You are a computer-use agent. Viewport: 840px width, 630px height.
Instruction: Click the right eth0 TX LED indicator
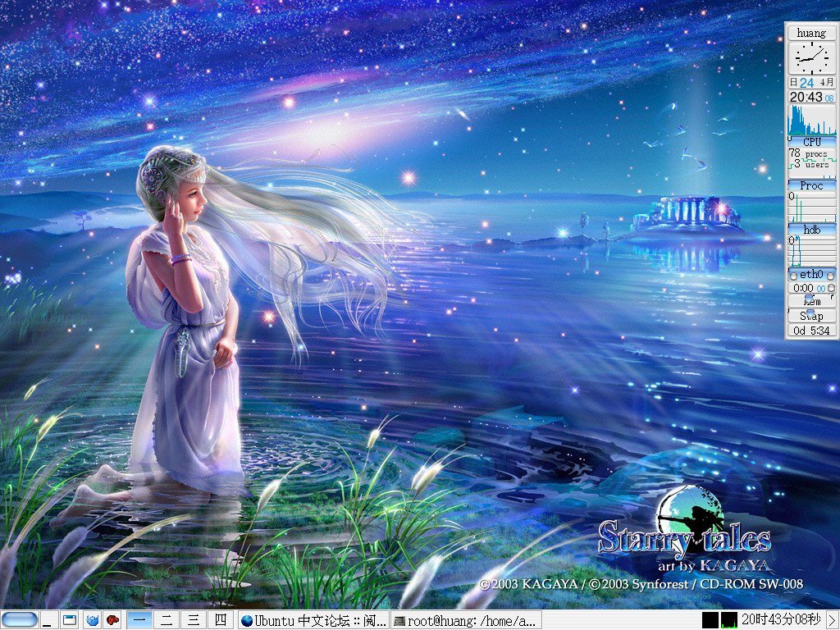click(x=830, y=276)
